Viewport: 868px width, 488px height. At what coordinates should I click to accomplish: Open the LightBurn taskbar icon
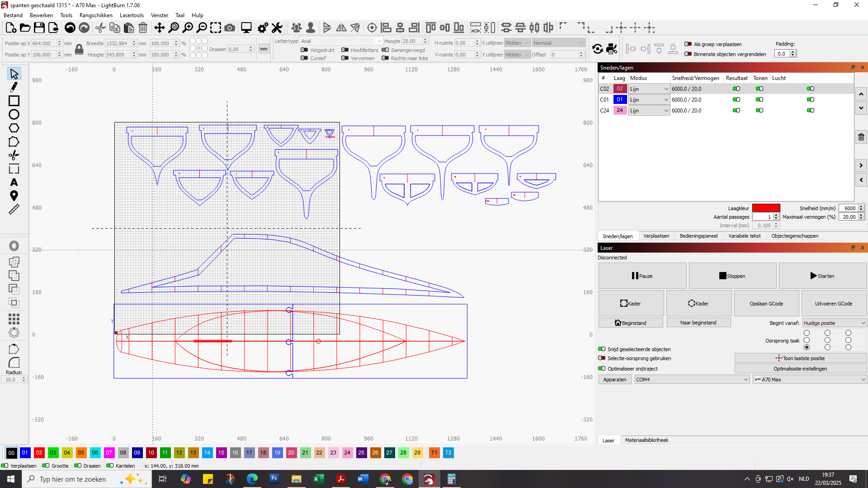pyautogui.click(x=429, y=479)
